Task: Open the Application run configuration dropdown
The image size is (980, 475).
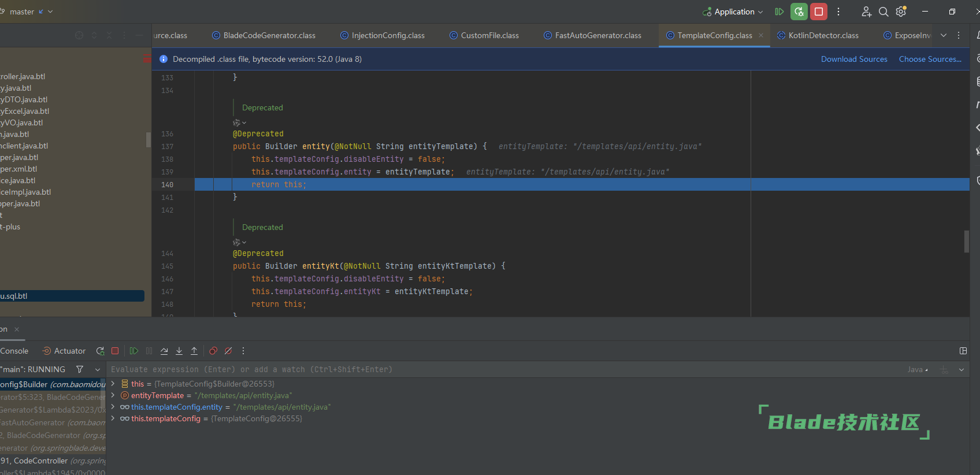Action: click(x=733, y=12)
